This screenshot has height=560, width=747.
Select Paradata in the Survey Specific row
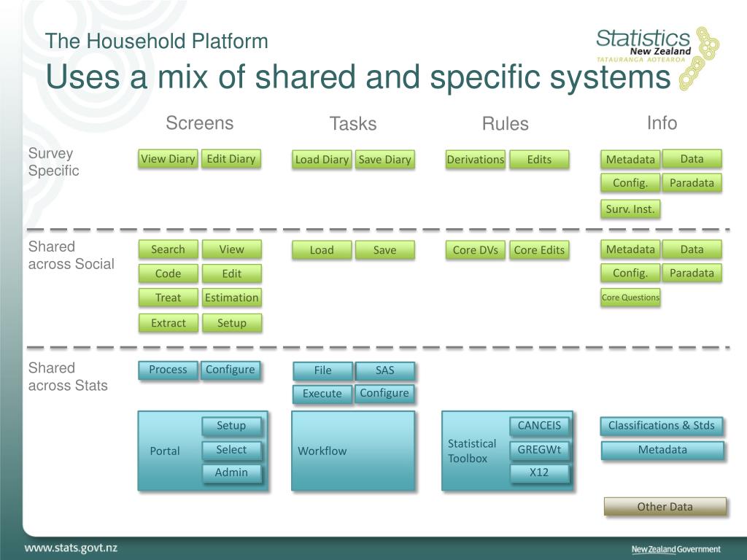click(692, 183)
